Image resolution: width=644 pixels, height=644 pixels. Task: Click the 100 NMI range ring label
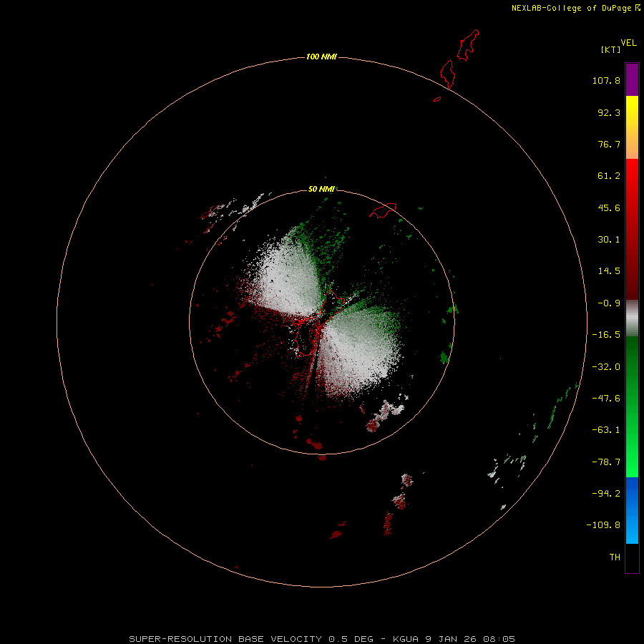pos(321,57)
